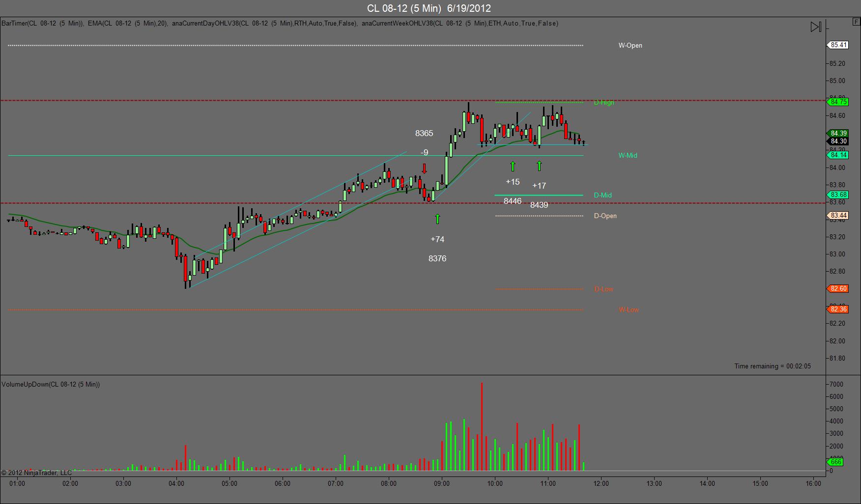
Task: Select the -9 text annotation
Action: [424, 152]
